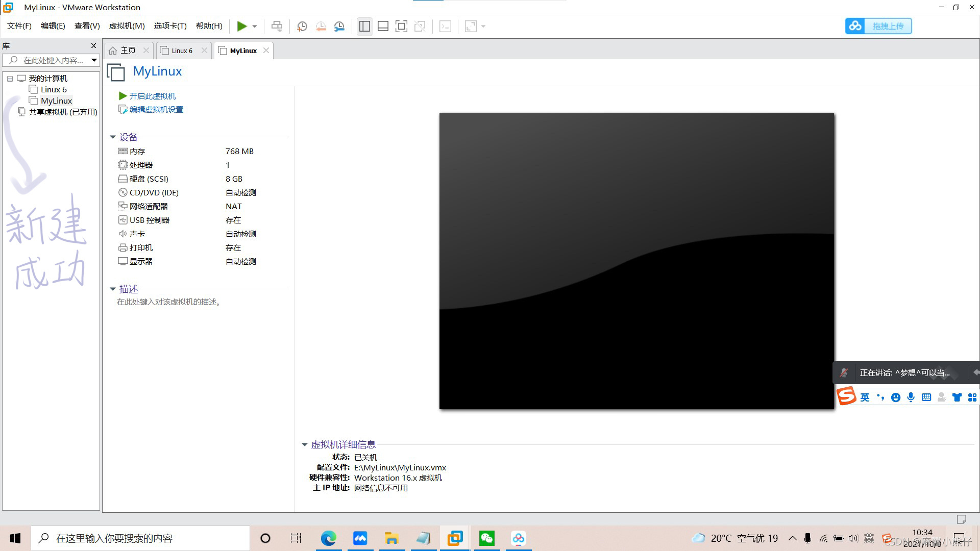Toggle the thumbnail bar view icon
980x551 pixels.
click(383, 27)
